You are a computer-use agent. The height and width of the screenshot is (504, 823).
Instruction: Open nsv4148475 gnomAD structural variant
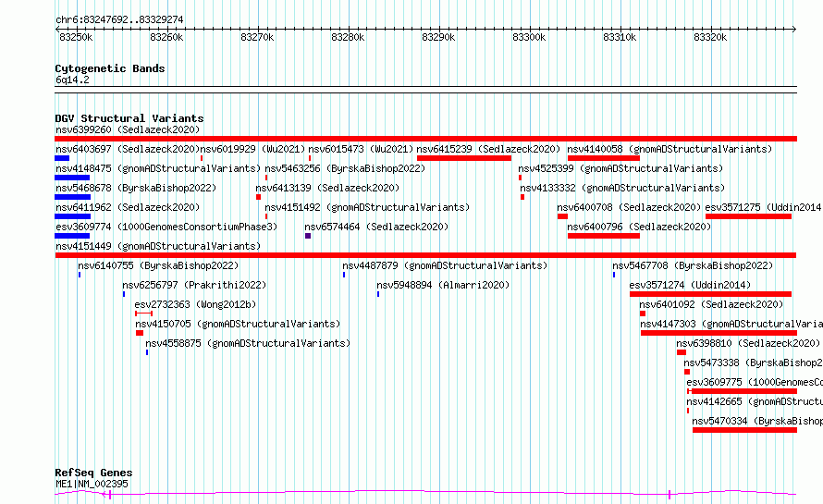[x=158, y=168]
